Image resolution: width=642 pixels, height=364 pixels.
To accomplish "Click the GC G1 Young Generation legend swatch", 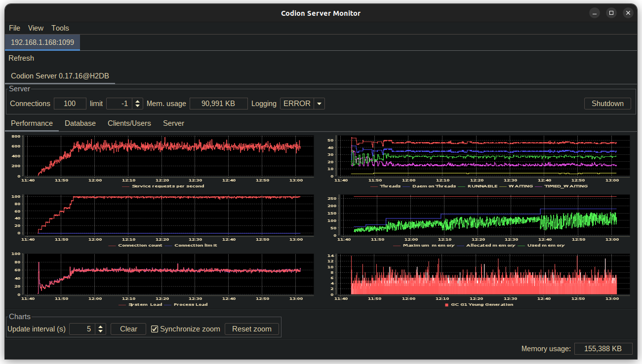I will pyautogui.click(x=446, y=305).
